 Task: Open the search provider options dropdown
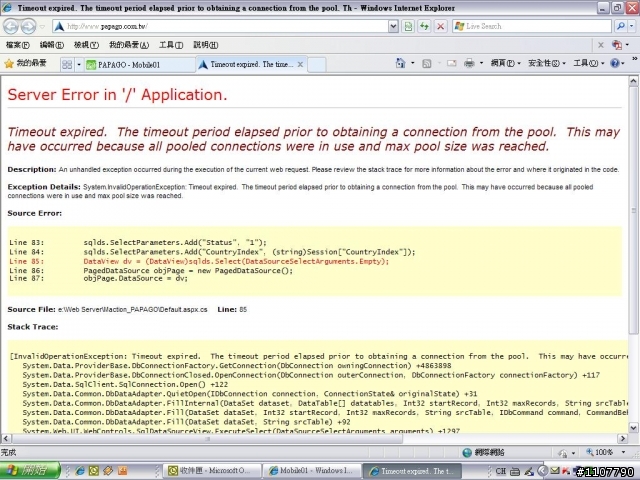(x=631, y=27)
